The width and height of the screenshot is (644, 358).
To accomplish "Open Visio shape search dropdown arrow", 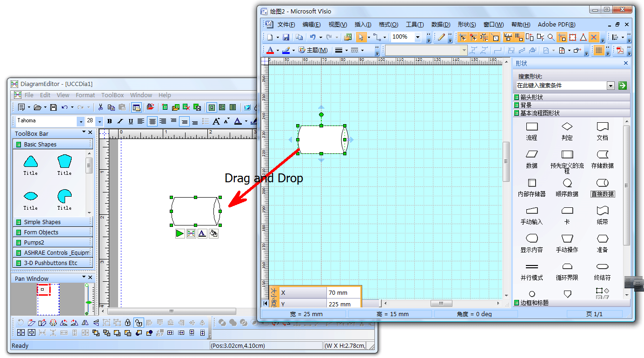I will tap(611, 86).
